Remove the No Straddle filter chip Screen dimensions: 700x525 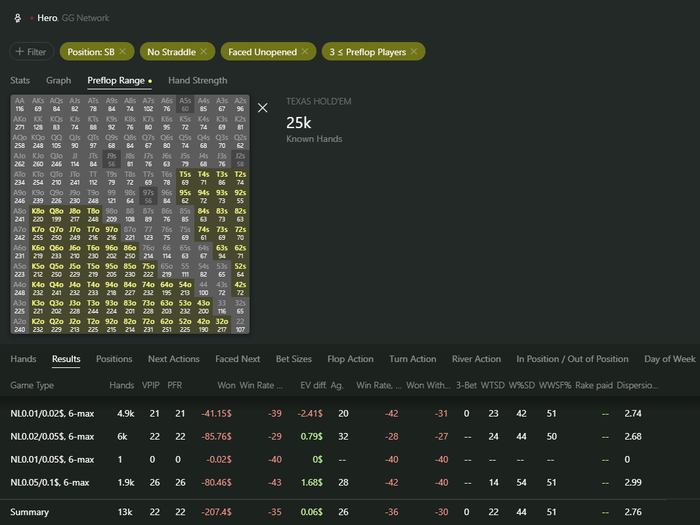coord(204,51)
